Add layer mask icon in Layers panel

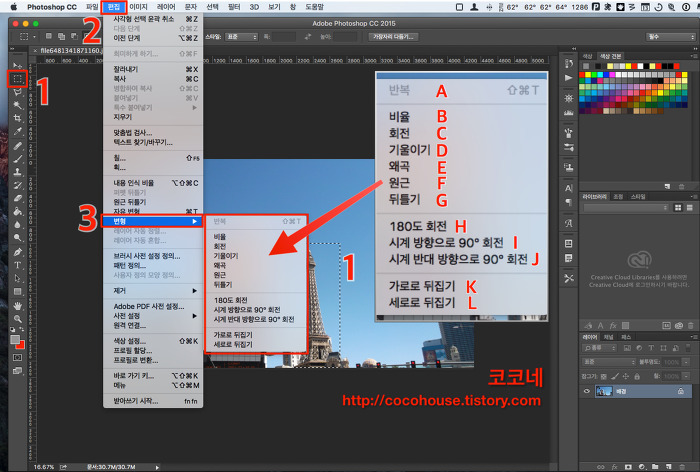coord(629,467)
